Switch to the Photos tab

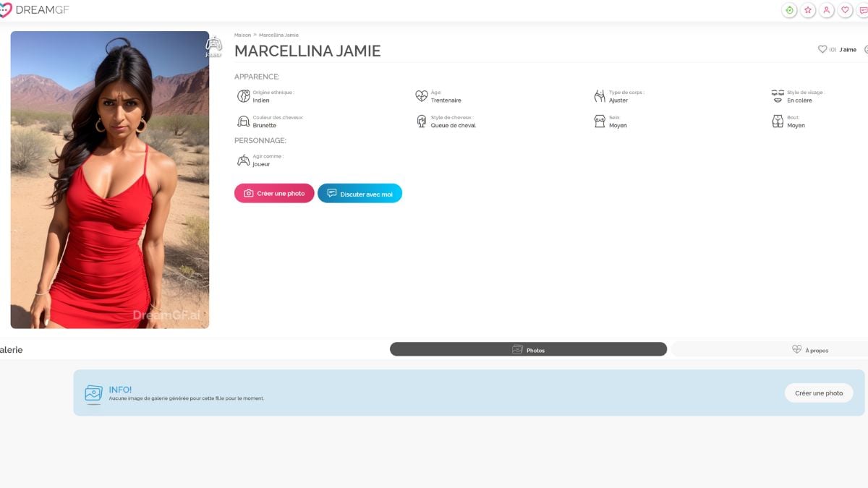(x=528, y=349)
